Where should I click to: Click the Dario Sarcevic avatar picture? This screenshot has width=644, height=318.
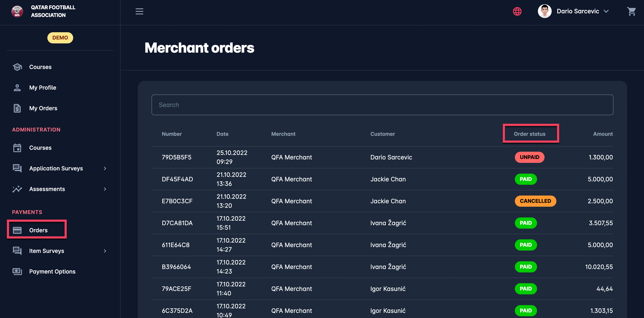click(x=545, y=11)
